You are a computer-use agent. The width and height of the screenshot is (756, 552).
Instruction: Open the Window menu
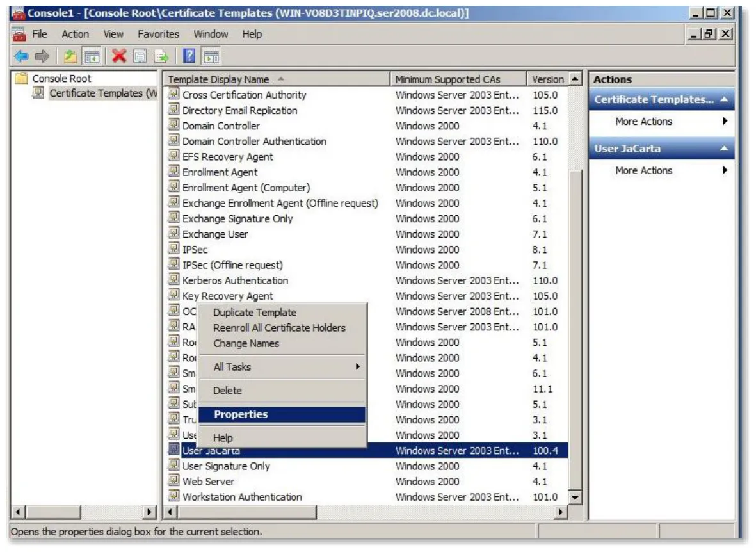[x=211, y=34]
